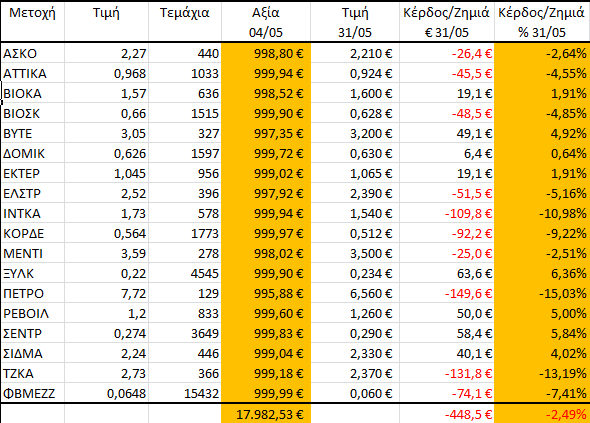
Task: Click the loss -131,8 € cell
Action: coord(447,373)
